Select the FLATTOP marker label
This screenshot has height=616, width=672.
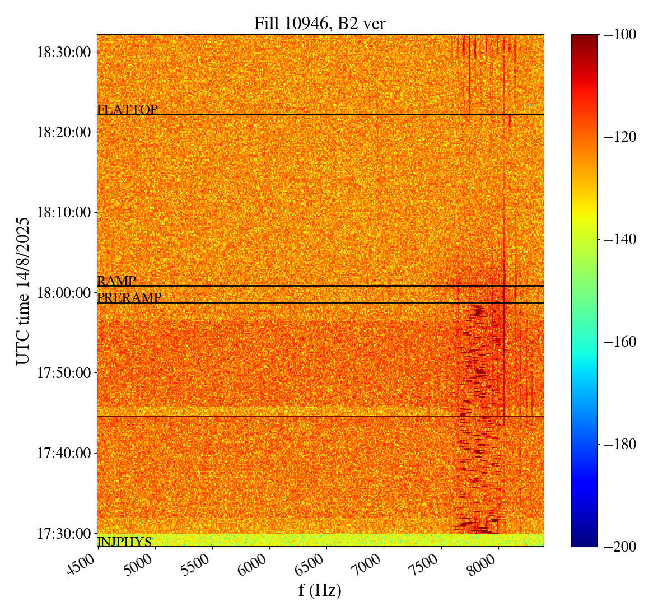[x=127, y=110]
